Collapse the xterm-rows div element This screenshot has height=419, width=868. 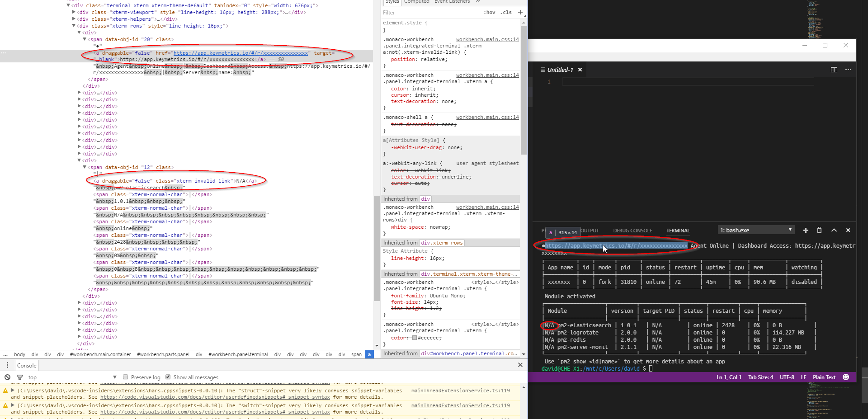74,26
